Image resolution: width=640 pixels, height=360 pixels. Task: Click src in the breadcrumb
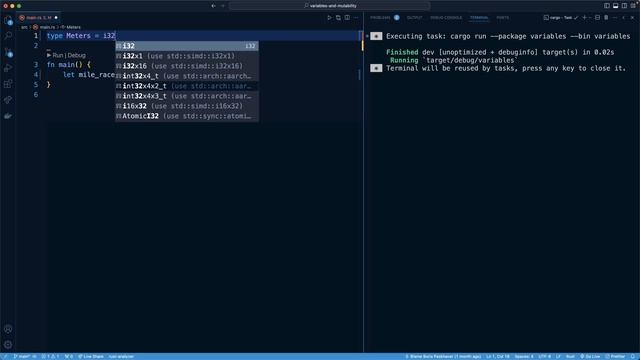(24, 27)
